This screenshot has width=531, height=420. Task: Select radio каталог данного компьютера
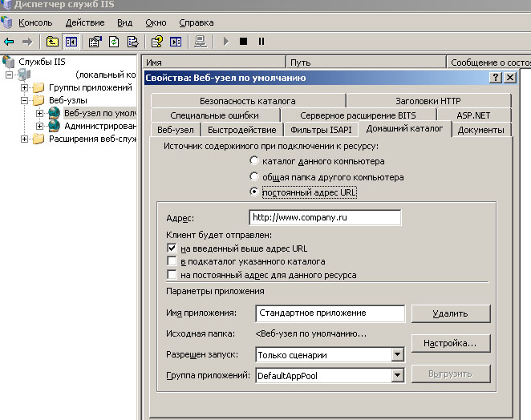tap(254, 160)
